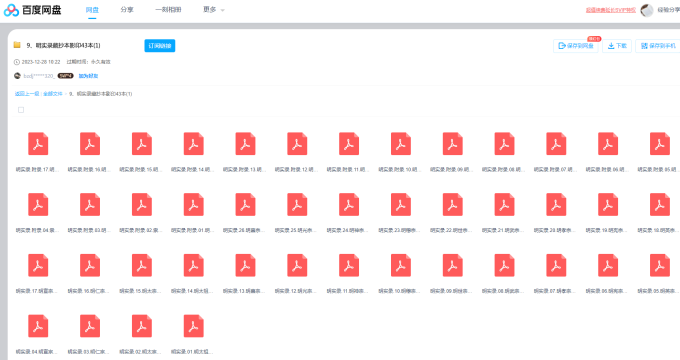680x360 pixels.
Task: Open PDF 明实录 附录 09
Action: tap(453, 144)
